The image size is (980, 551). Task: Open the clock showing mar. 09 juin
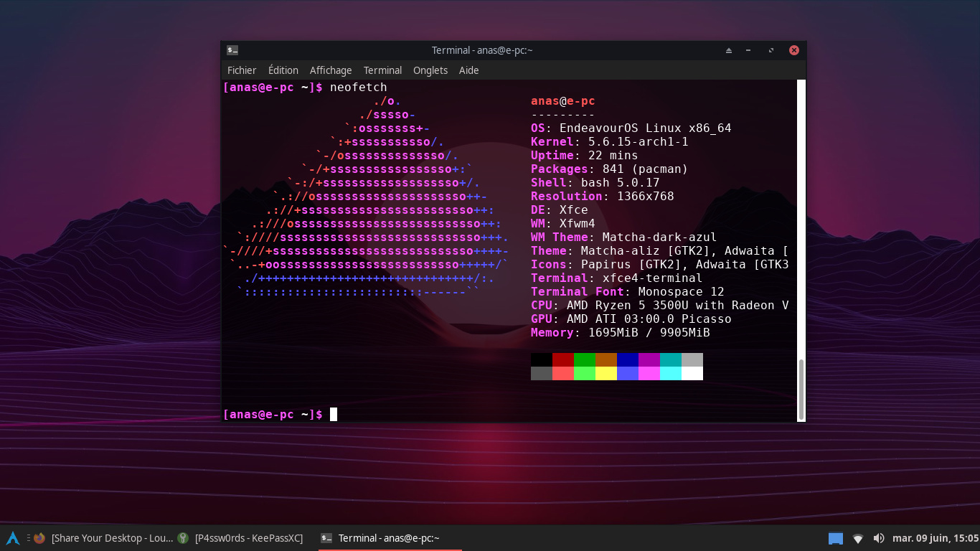pos(936,538)
